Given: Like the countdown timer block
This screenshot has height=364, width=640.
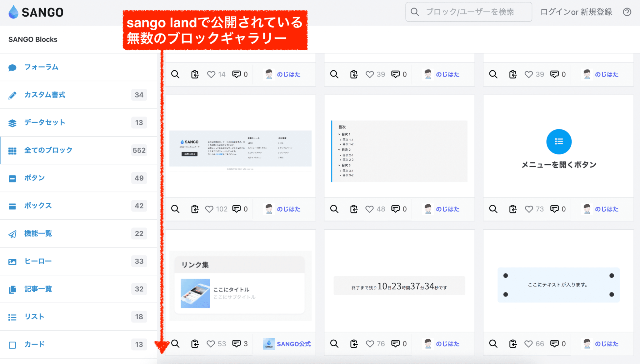Looking at the screenshot, I should coord(369,344).
